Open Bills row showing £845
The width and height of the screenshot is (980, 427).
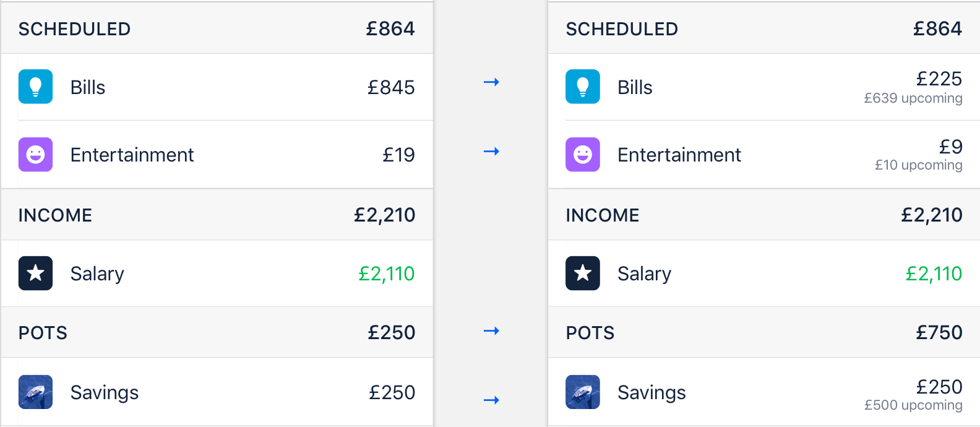217,87
